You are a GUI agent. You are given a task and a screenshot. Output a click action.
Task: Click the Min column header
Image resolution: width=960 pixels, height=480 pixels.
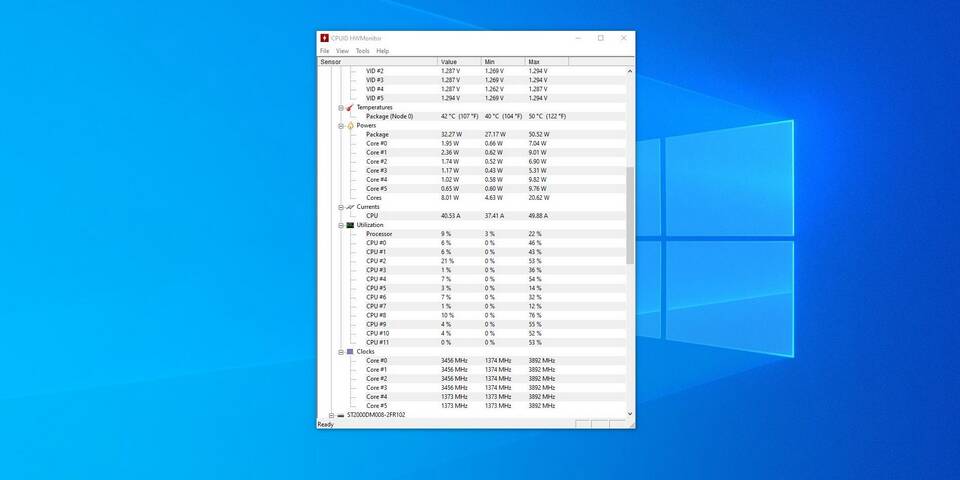tap(503, 62)
